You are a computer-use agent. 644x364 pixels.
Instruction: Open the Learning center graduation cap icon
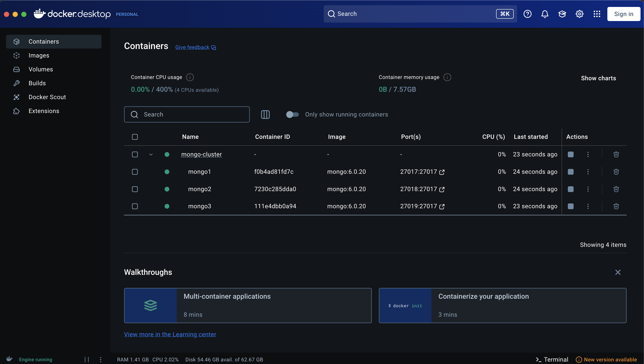coord(562,14)
